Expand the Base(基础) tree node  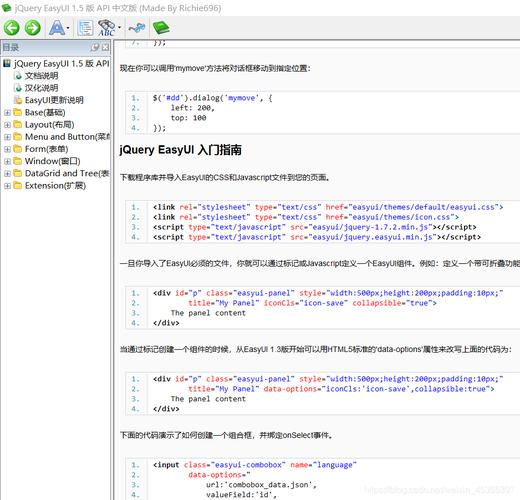pos(7,113)
